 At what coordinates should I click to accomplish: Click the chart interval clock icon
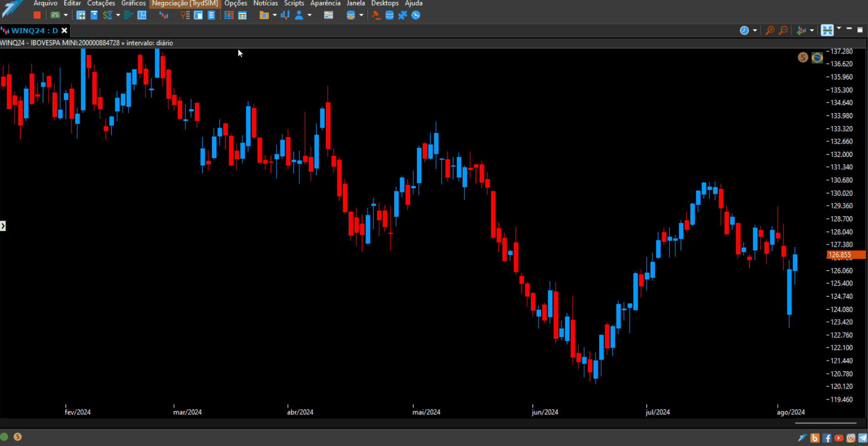(744, 31)
